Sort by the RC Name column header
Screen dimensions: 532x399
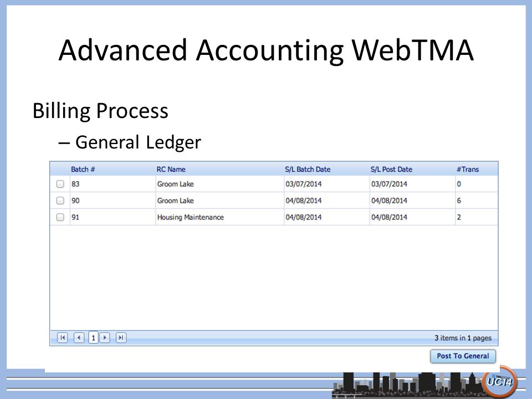click(x=171, y=170)
